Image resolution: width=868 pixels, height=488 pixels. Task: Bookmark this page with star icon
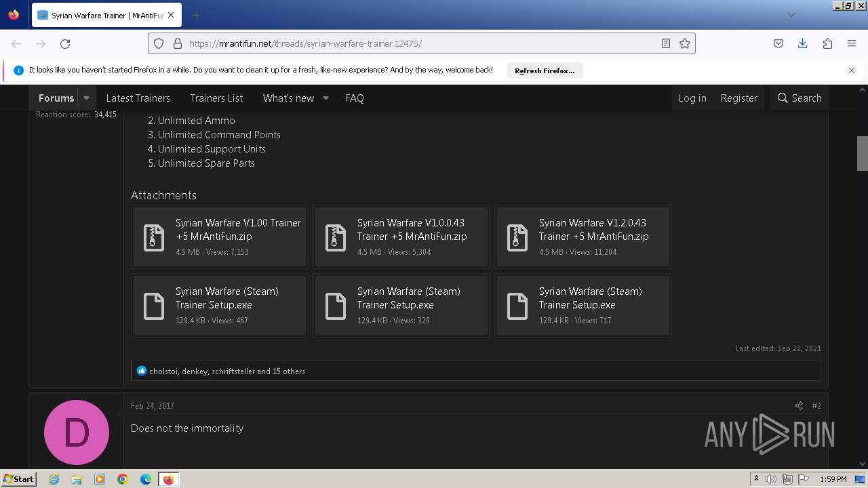point(685,43)
